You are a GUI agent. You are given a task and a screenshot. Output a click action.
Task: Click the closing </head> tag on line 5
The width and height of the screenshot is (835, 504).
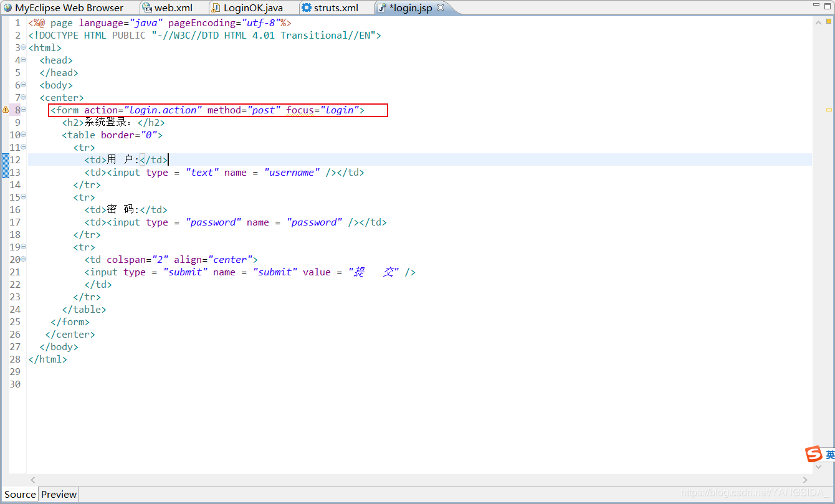pos(59,73)
